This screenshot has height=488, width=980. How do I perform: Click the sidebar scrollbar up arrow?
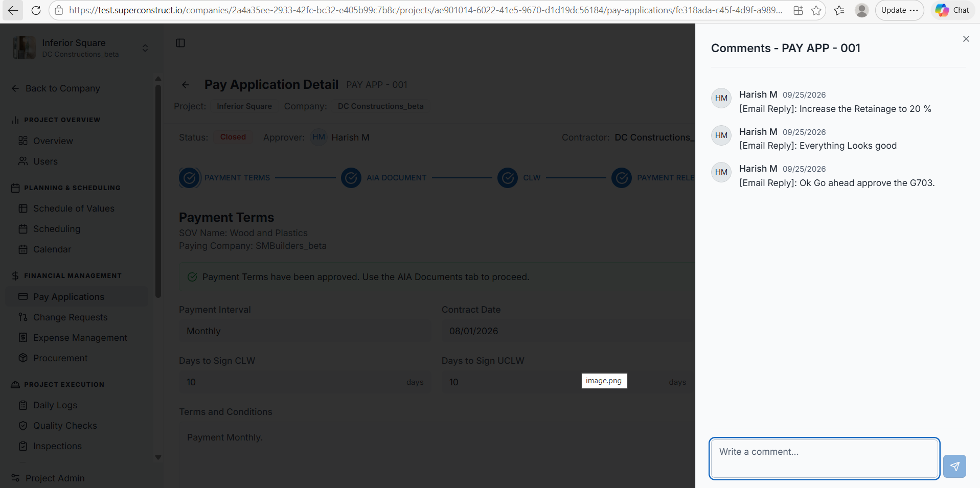[158, 79]
